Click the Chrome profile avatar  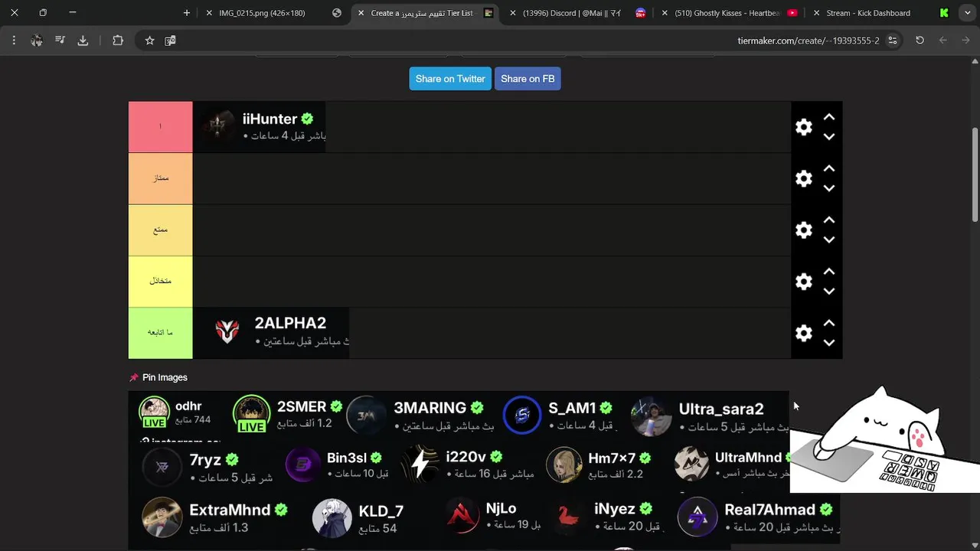tap(36, 41)
